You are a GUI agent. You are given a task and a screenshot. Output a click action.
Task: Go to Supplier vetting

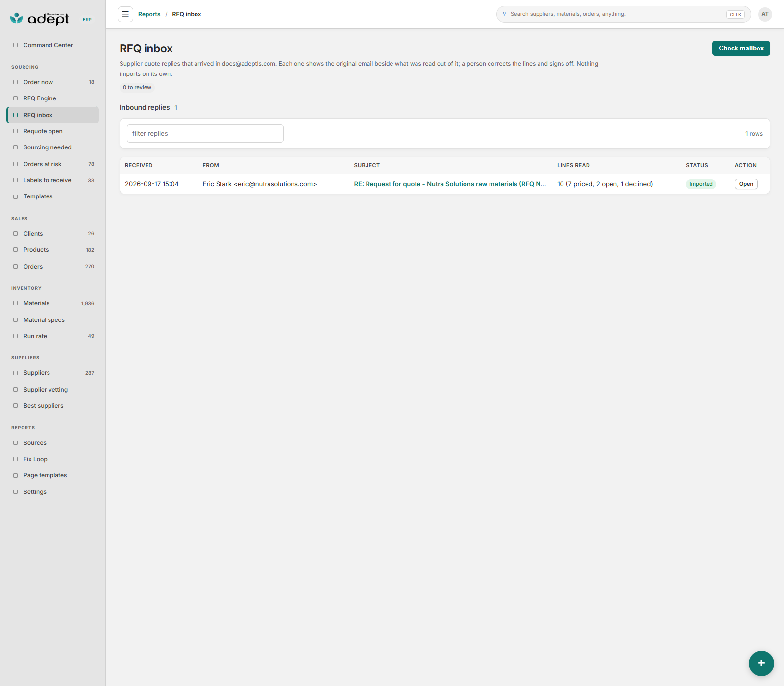pos(53,390)
